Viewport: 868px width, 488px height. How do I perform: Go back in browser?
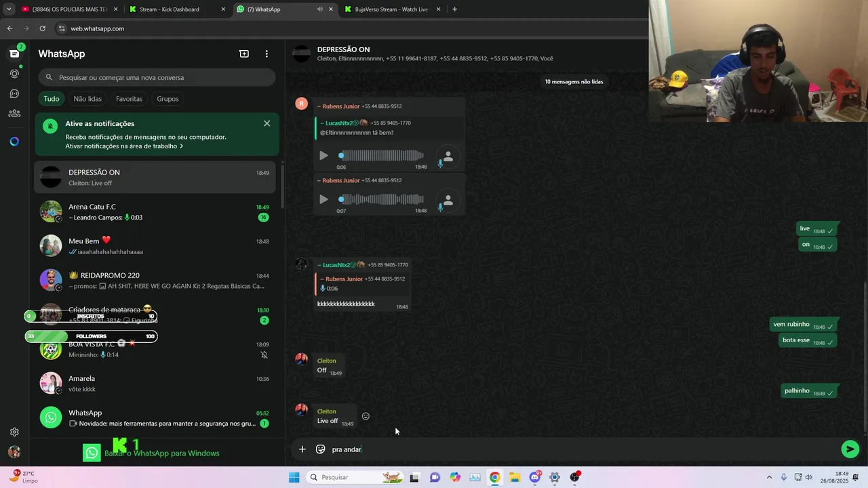[x=9, y=28]
